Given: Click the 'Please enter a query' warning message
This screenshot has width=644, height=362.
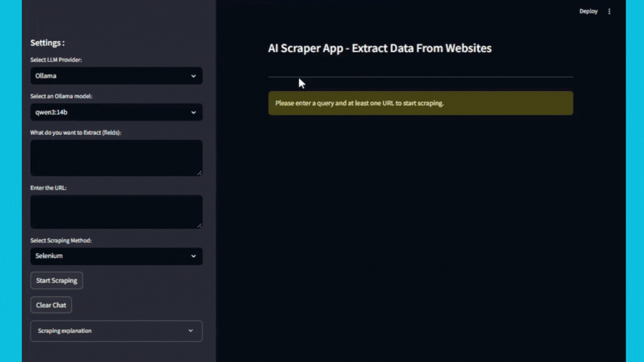Looking at the screenshot, I should (420, 103).
